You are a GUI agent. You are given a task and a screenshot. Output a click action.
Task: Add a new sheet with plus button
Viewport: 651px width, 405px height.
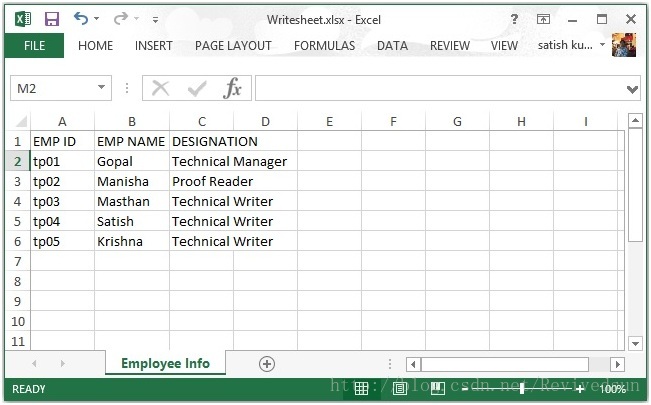click(x=267, y=364)
